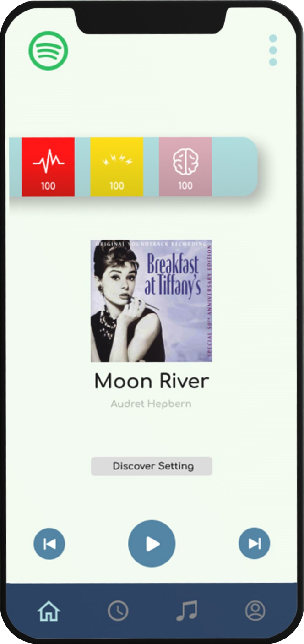
Task: Click the empty right end of the light-blue bar
Action: coord(234,167)
